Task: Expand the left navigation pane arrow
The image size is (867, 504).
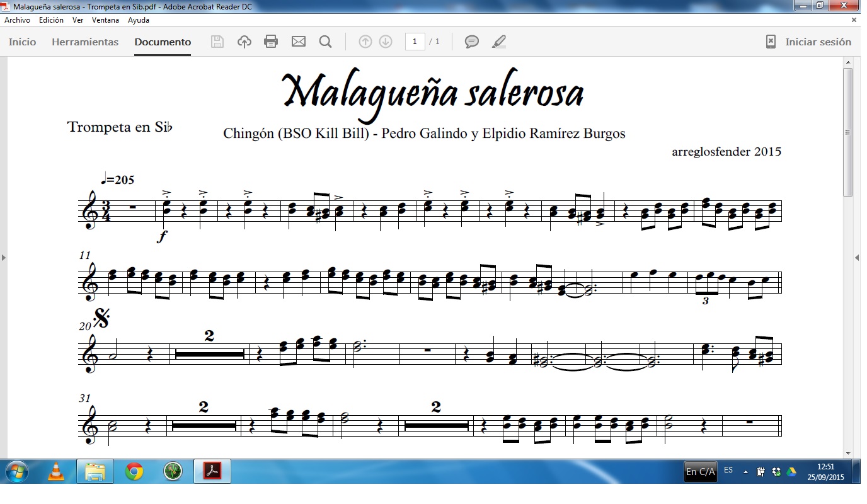Action: (x=3, y=258)
